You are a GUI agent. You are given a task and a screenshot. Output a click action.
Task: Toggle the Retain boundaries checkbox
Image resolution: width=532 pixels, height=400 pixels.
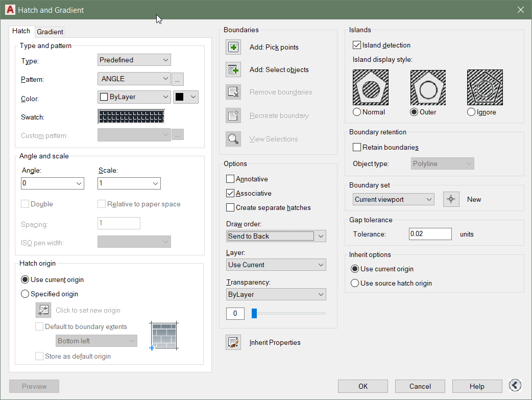pyautogui.click(x=357, y=148)
